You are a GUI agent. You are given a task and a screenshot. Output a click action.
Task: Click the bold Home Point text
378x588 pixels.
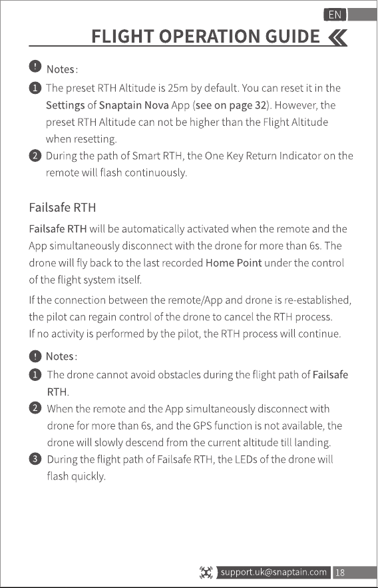tap(234, 263)
